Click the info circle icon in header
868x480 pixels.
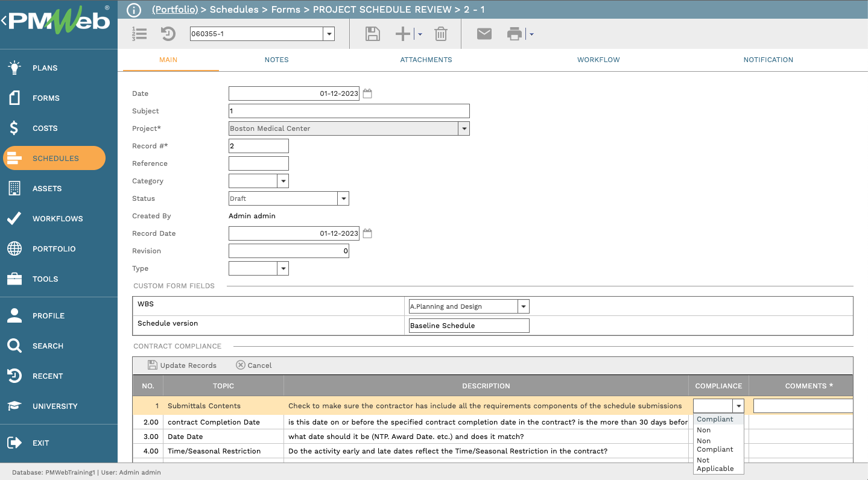135,10
